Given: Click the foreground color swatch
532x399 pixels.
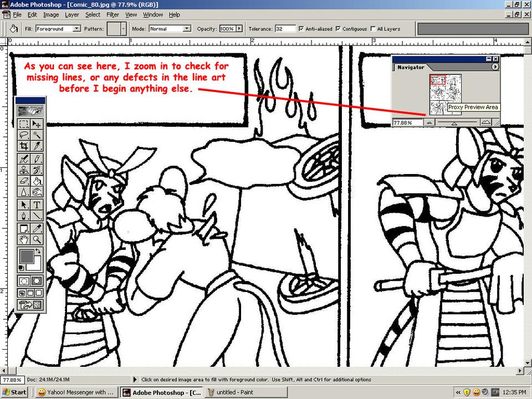Looking at the screenshot, I should coord(27,256).
